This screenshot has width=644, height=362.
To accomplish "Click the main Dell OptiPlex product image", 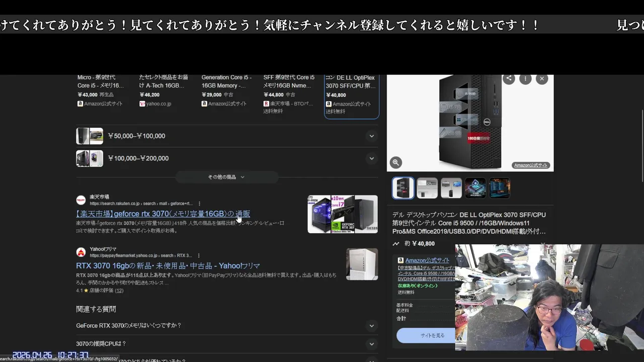I will point(470,123).
